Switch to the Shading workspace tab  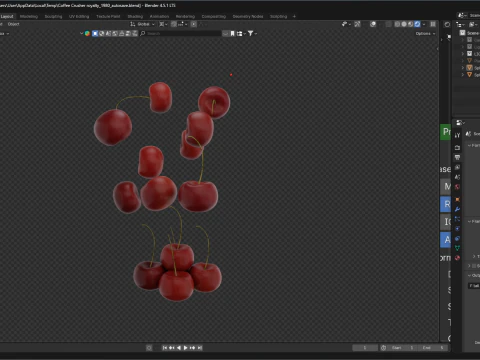coord(135,16)
